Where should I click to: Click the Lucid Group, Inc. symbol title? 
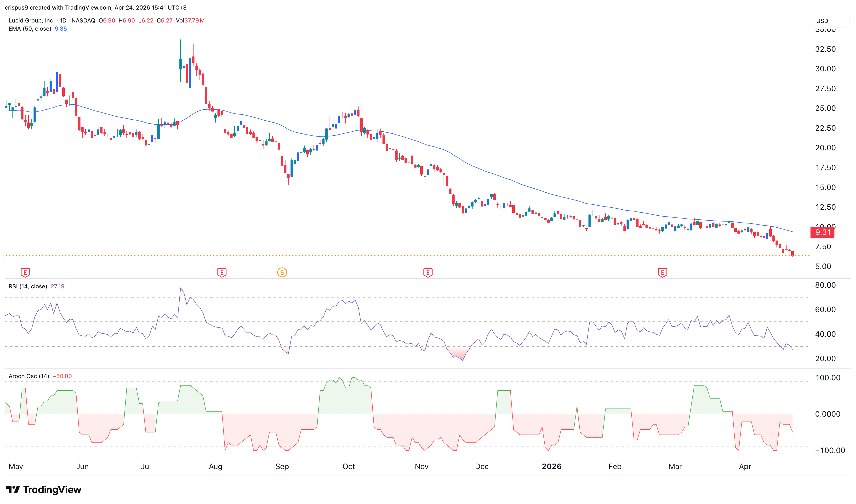tap(31, 20)
